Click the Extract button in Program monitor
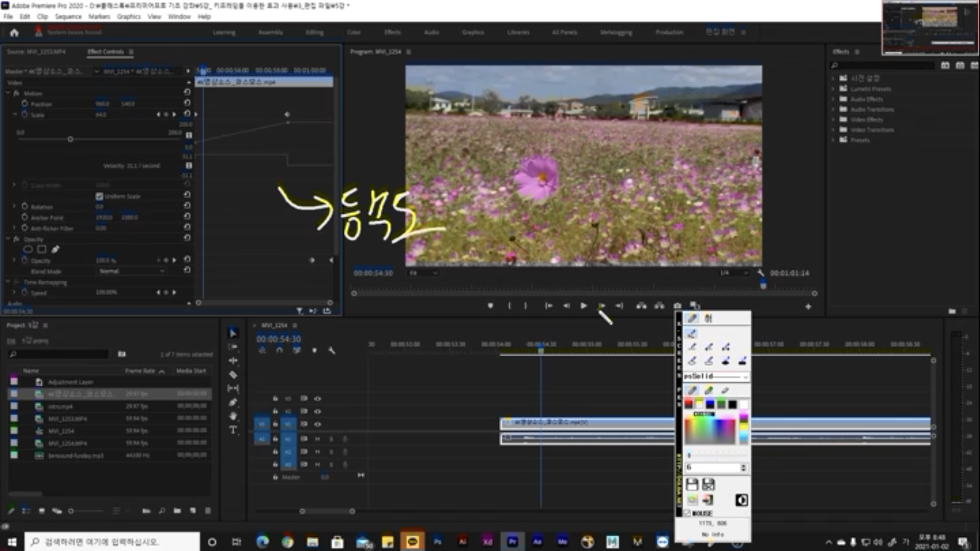This screenshot has width=980, height=551. (x=659, y=306)
